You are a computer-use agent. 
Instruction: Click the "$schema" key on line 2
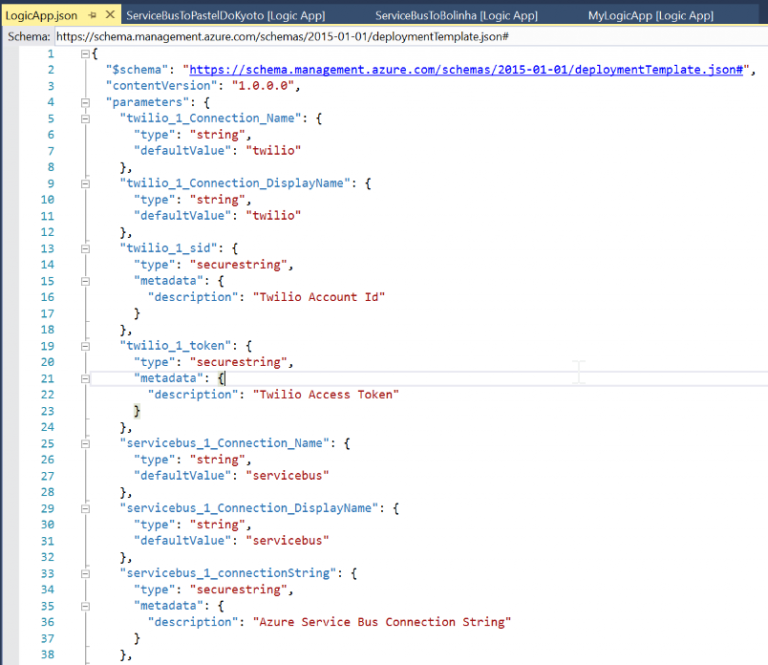click(137, 70)
